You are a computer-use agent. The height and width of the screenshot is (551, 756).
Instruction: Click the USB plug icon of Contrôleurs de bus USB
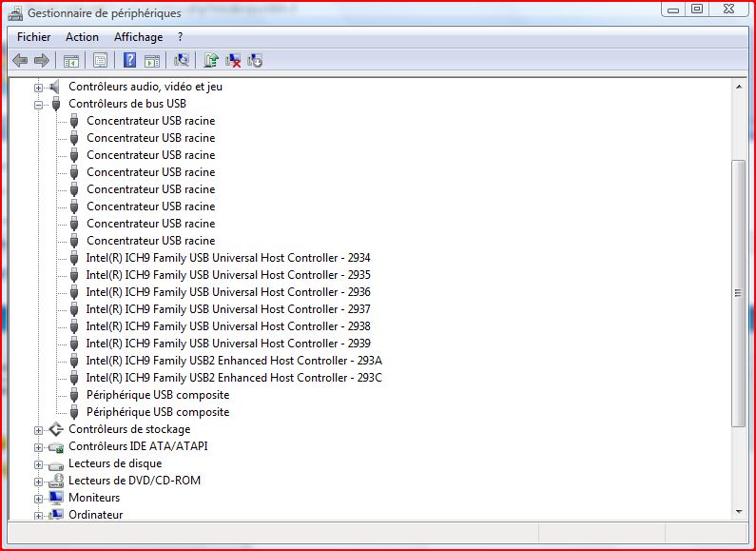coord(56,104)
